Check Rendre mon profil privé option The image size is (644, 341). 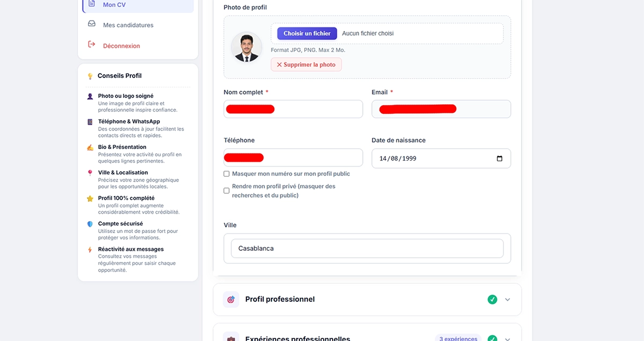[x=226, y=191]
